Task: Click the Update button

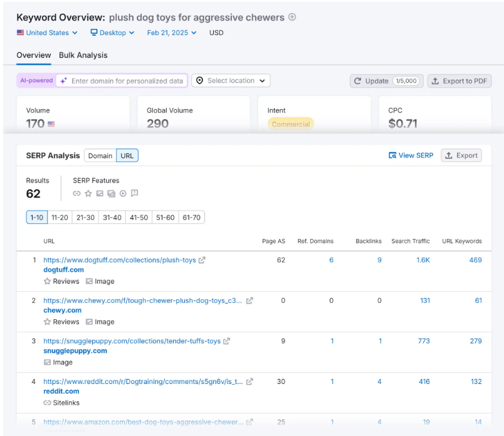Action: [386, 81]
